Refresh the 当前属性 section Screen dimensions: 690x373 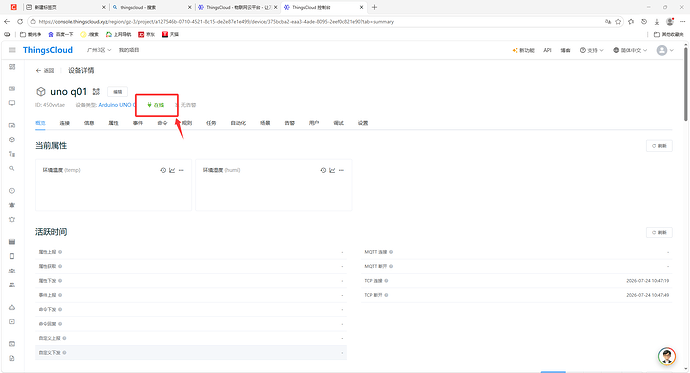click(x=659, y=146)
